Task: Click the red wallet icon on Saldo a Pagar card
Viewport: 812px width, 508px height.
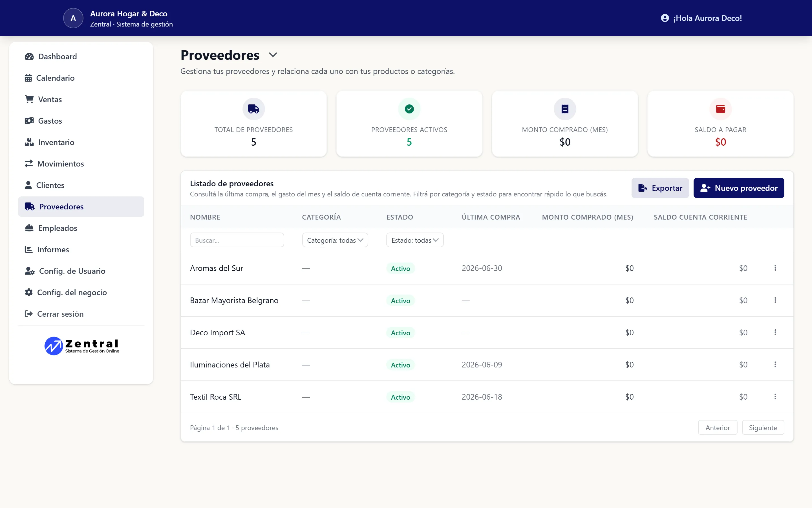Action: point(720,109)
